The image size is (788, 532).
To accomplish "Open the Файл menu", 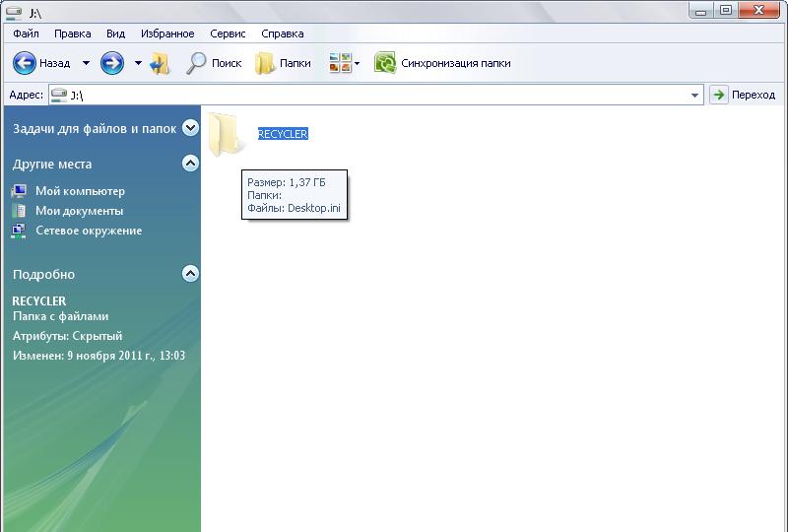I will click(27, 33).
